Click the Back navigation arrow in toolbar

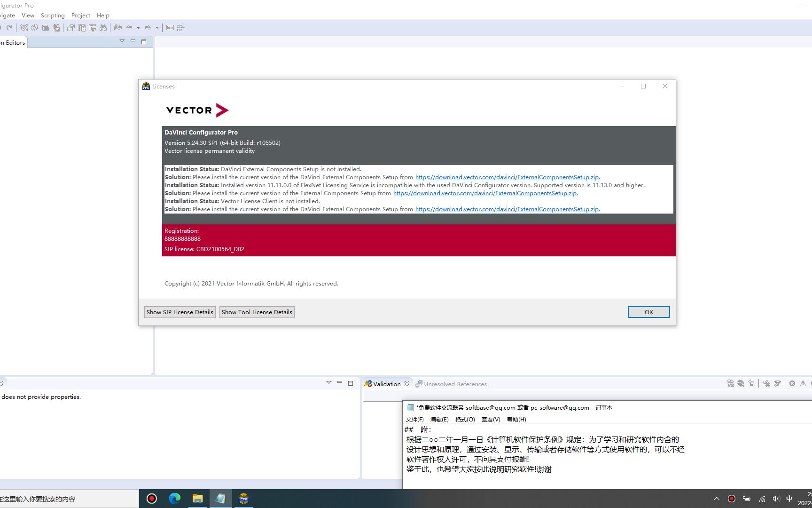(x=130, y=27)
